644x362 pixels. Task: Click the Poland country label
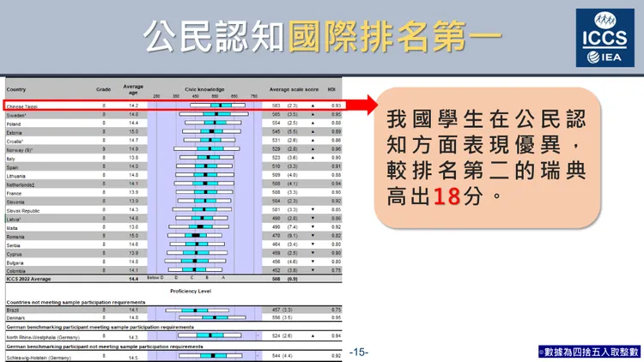click(14, 124)
